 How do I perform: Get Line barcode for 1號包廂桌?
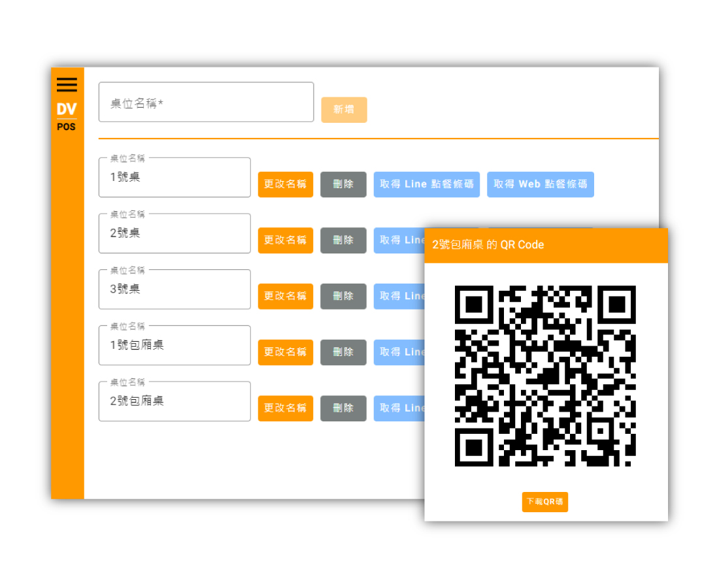[x=399, y=352]
